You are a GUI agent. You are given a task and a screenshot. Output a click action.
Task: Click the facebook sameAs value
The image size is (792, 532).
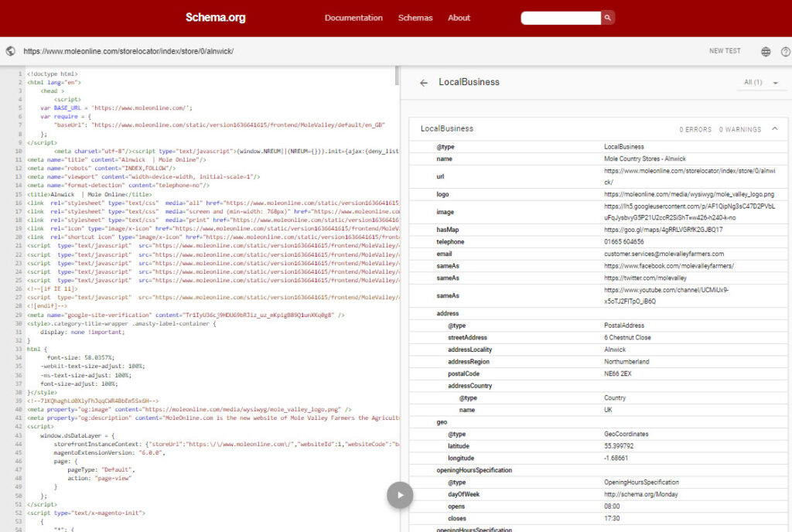pos(657,265)
